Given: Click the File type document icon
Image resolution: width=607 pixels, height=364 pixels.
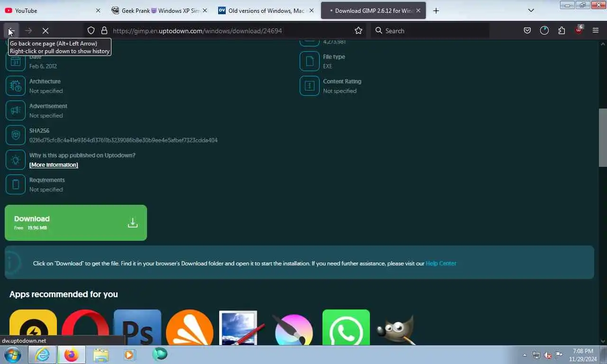Looking at the screenshot, I should pos(310,61).
